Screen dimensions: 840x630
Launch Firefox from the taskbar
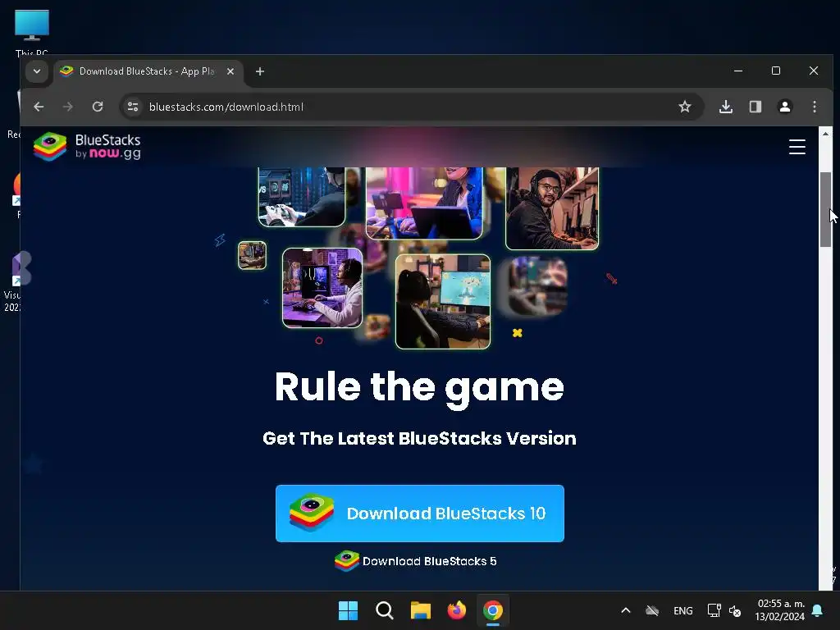(x=456, y=610)
